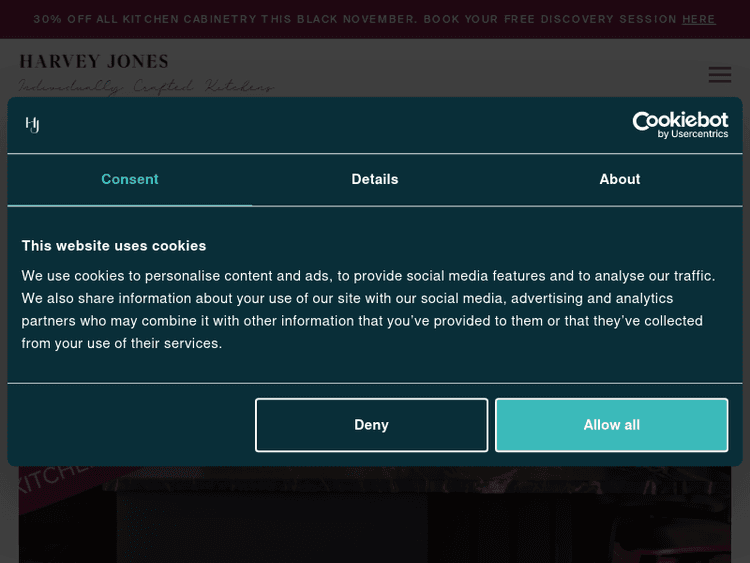Click the Individually Crafted Kitchens tagline
Screen dimensions: 750x563
click(x=145, y=87)
